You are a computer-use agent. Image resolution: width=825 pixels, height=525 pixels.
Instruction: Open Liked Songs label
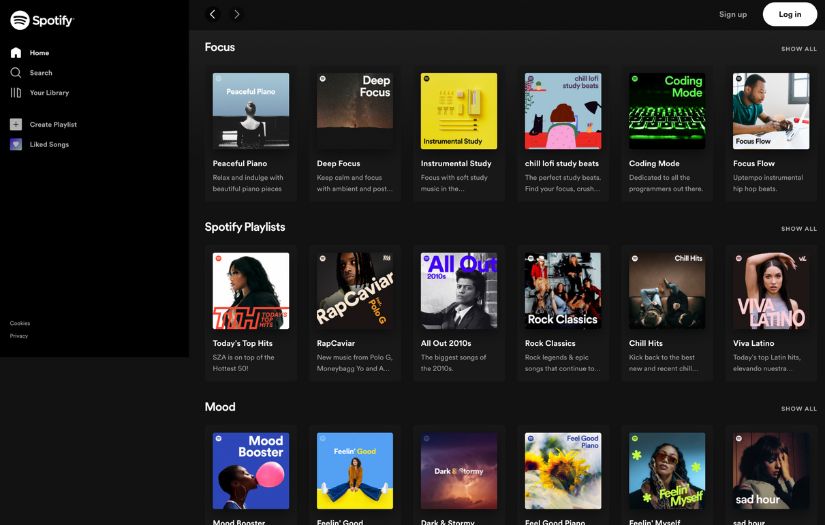pyautogui.click(x=49, y=144)
